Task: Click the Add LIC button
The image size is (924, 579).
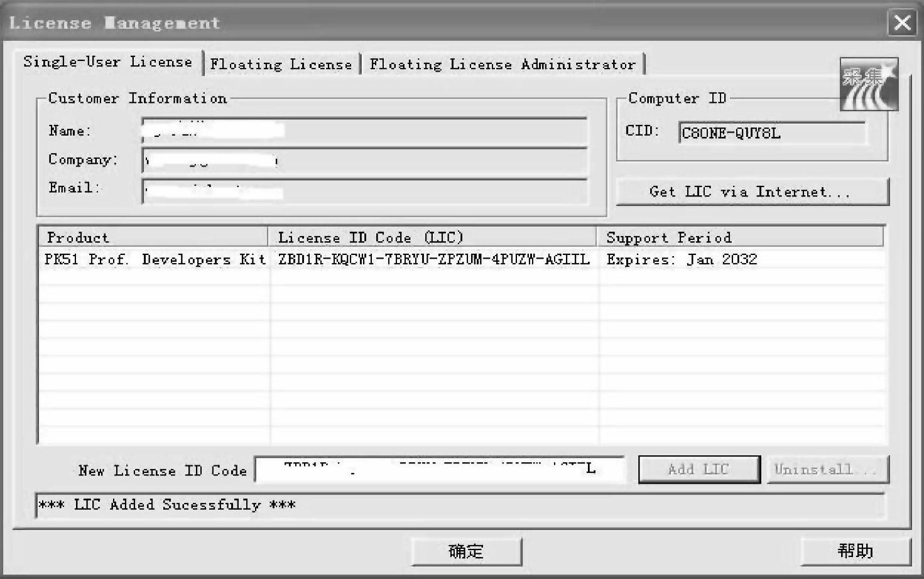Action: pyautogui.click(x=698, y=469)
